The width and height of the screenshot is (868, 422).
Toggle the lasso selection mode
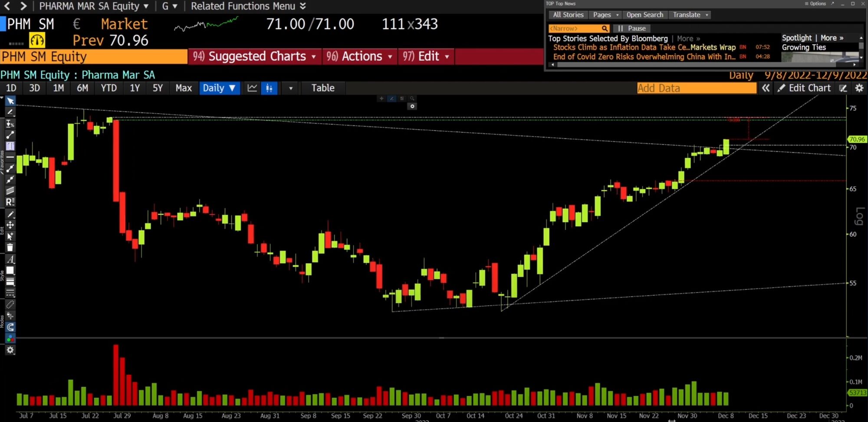pyautogui.click(x=10, y=305)
